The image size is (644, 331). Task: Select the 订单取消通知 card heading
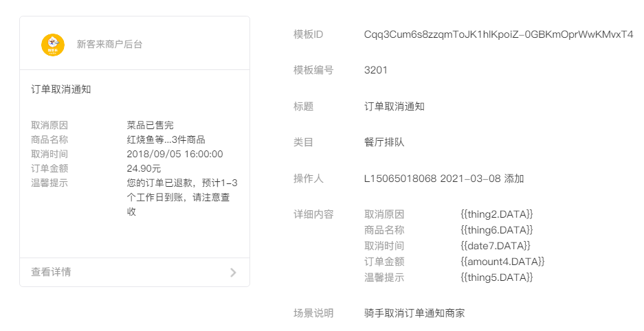coord(61,89)
